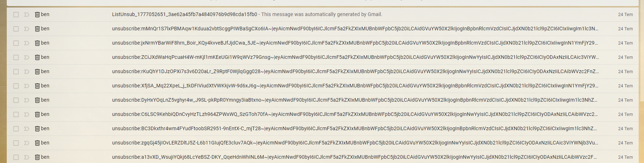Click trash icon on the unsubscribe:XfjSA_Mq22 row
644x163 pixels.
coord(37,86)
